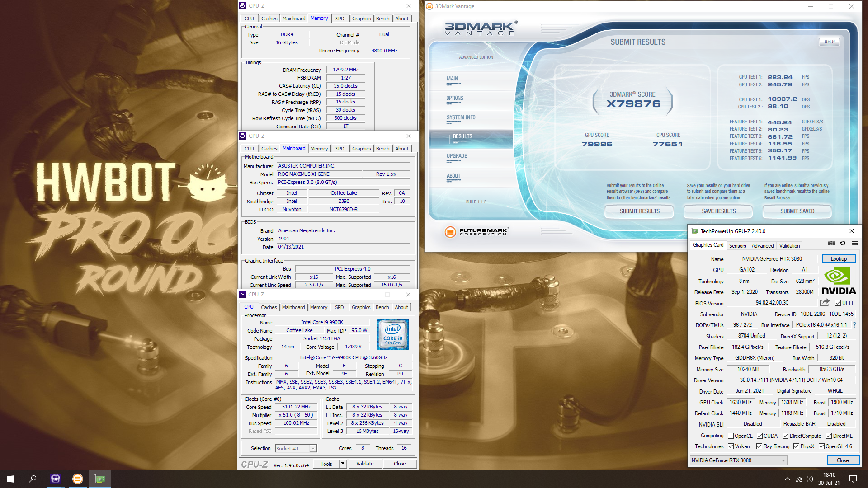Toggle the DirectML checkbox
The image size is (868, 488).
[x=829, y=436]
